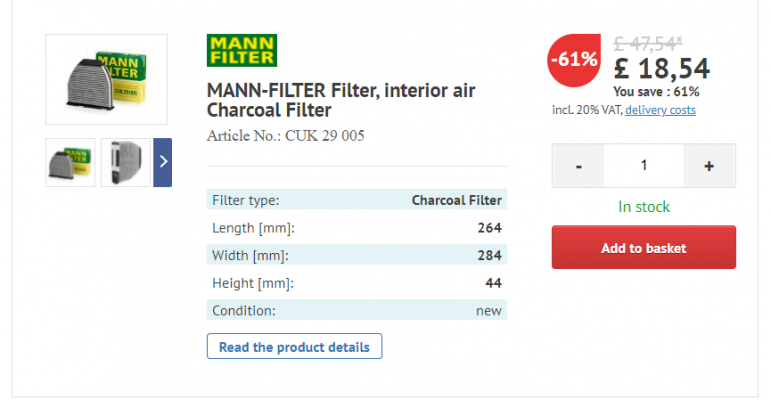The height and width of the screenshot is (400, 771).
Task: Click the Width [mm] specification row
Action: click(x=356, y=255)
